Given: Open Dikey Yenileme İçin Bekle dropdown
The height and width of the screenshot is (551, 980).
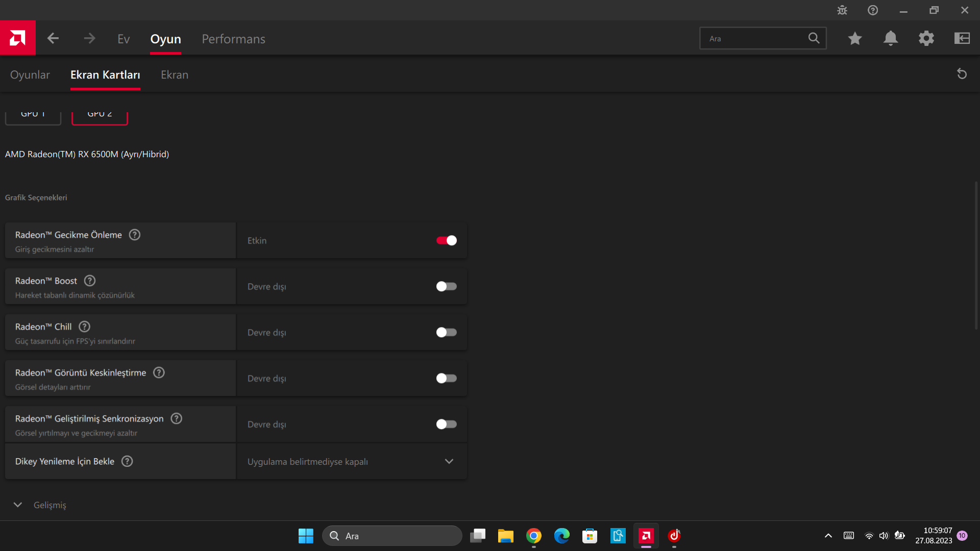Looking at the screenshot, I should click(352, 461).
